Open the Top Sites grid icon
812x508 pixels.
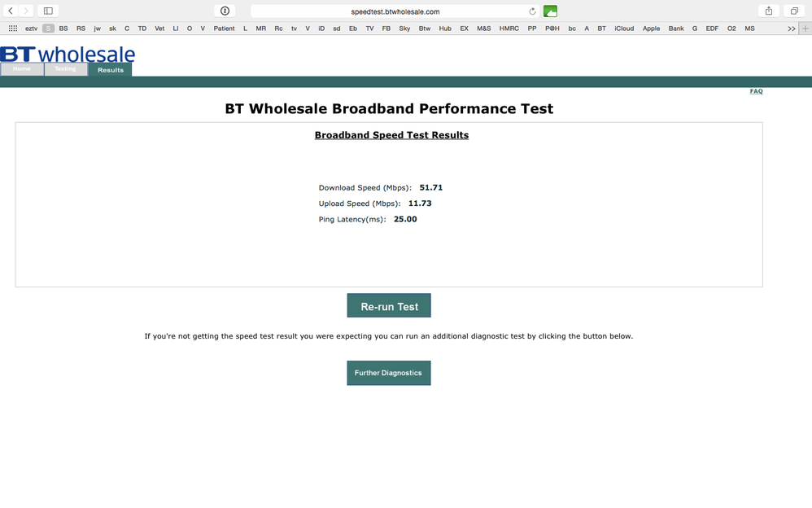click(13, 28)
